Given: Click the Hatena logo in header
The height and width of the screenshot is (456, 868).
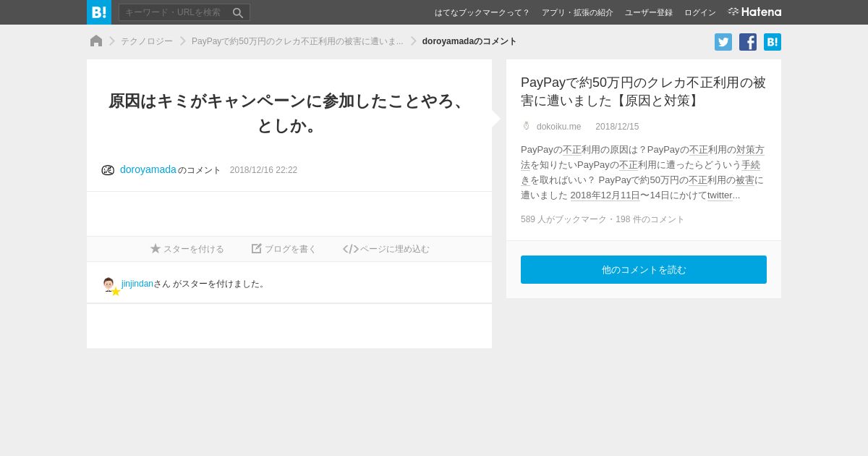Looking at the screenshot, I should tap(754, 12).
